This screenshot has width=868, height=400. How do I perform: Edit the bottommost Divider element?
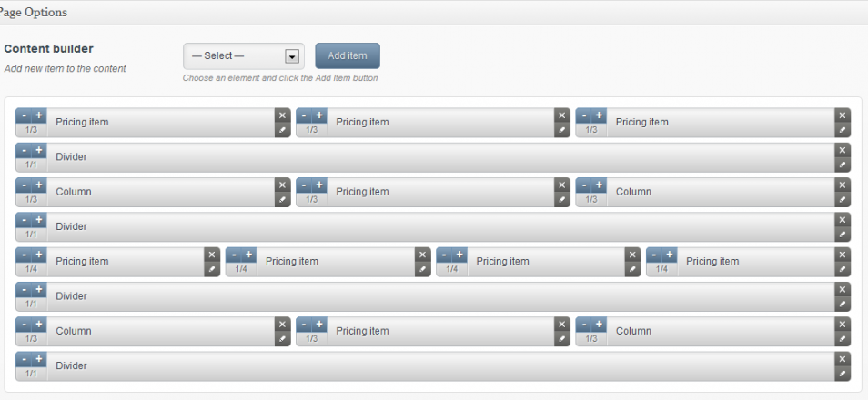(x=843, y=374)
